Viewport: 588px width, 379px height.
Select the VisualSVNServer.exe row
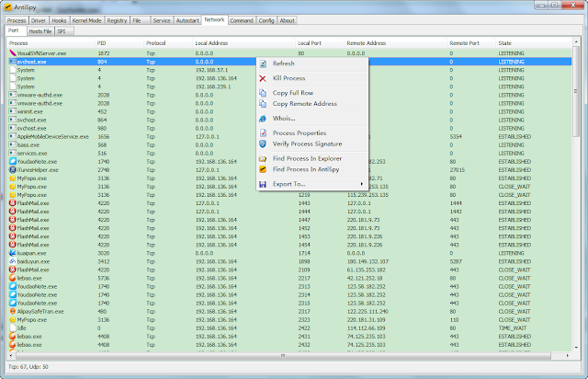(x=289, y=53)
